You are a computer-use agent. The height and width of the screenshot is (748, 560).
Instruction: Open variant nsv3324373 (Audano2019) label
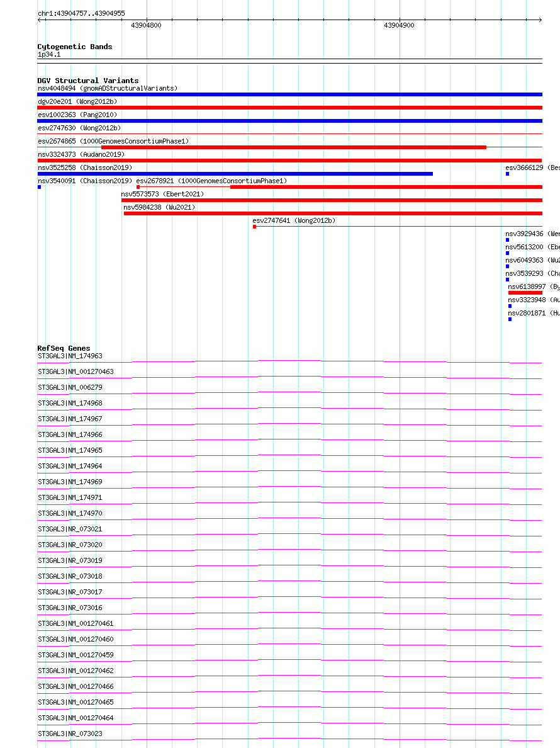point(81,154)
